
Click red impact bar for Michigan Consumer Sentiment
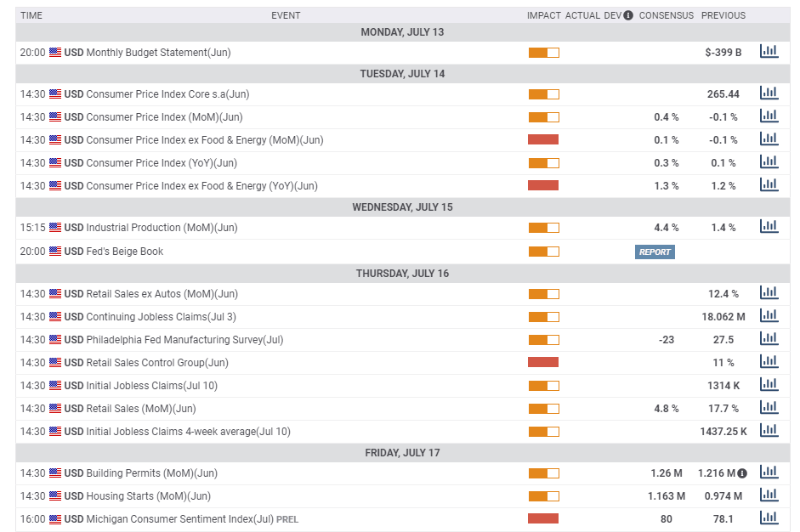tap(543, 518)
